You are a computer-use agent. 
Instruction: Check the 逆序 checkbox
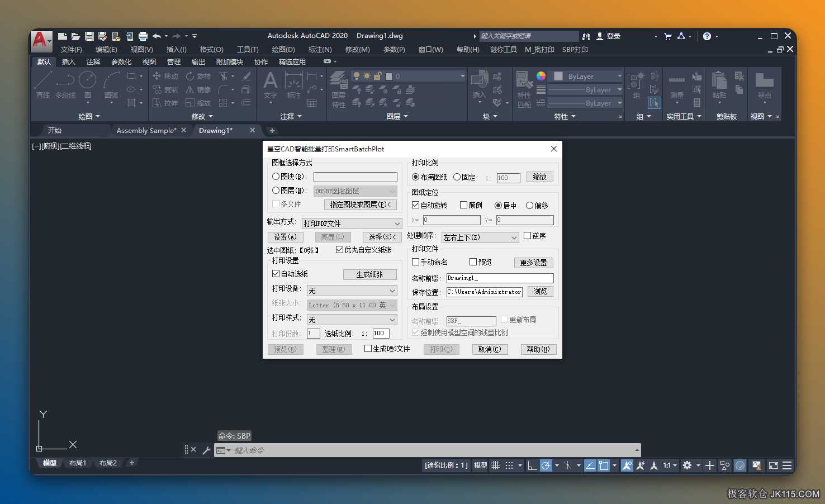click(x=528, y=236)
